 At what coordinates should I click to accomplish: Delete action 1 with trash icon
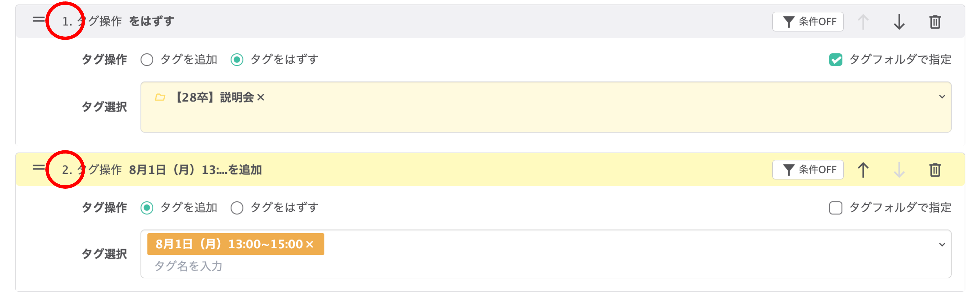pyautogui.click(x=935, y=22)
